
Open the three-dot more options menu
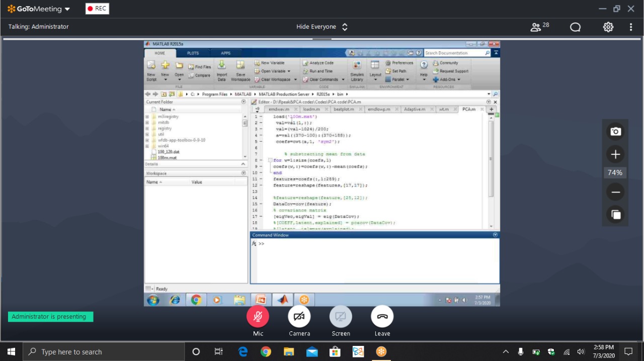(x=631, y=27)
